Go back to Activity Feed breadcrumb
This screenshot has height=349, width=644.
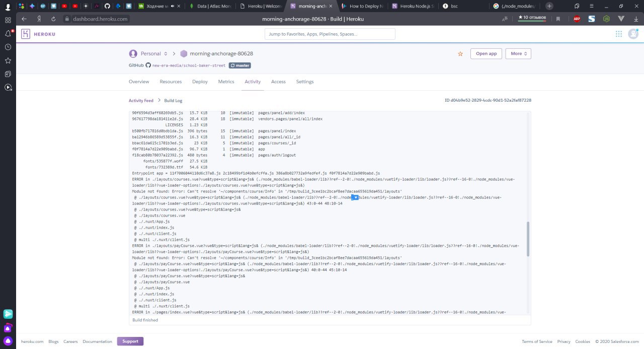pos(141,101)
